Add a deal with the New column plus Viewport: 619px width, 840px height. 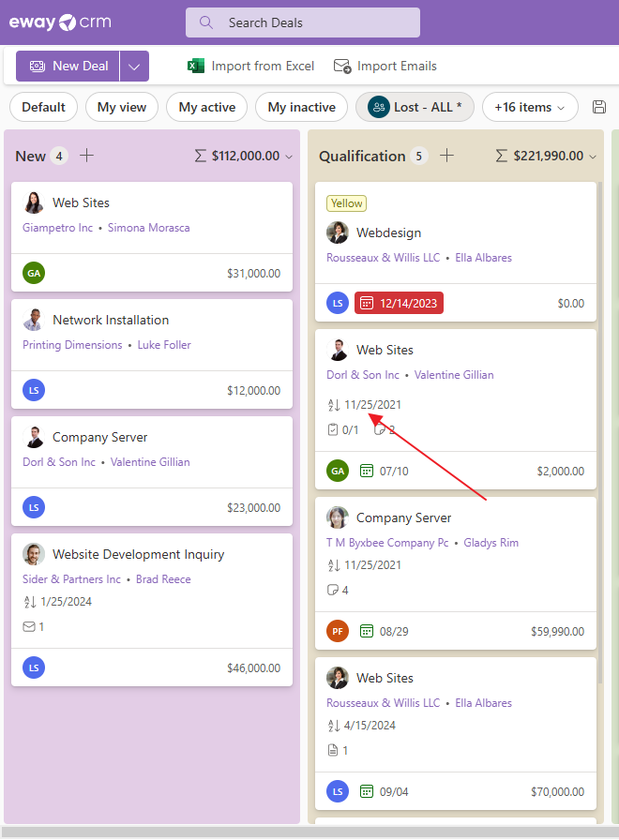(x=86, y=156)
